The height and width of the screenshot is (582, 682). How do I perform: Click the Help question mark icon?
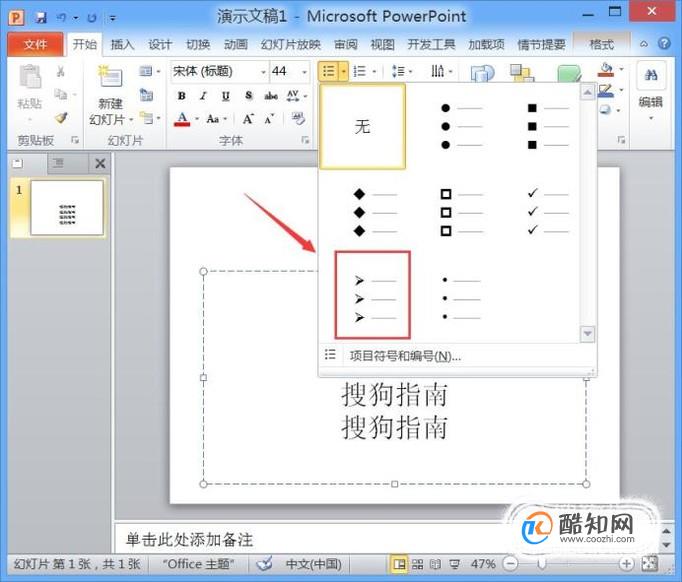664,43
